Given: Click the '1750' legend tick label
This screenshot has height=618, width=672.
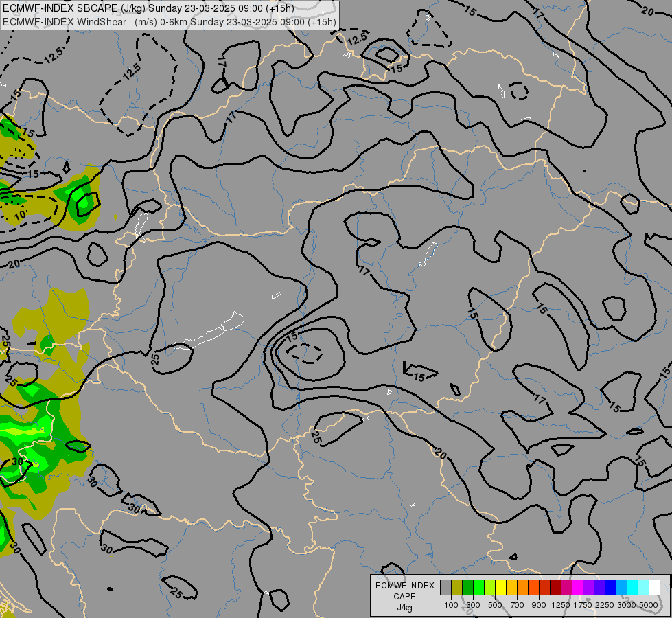Looking at the screenshot, I should 583,605.
